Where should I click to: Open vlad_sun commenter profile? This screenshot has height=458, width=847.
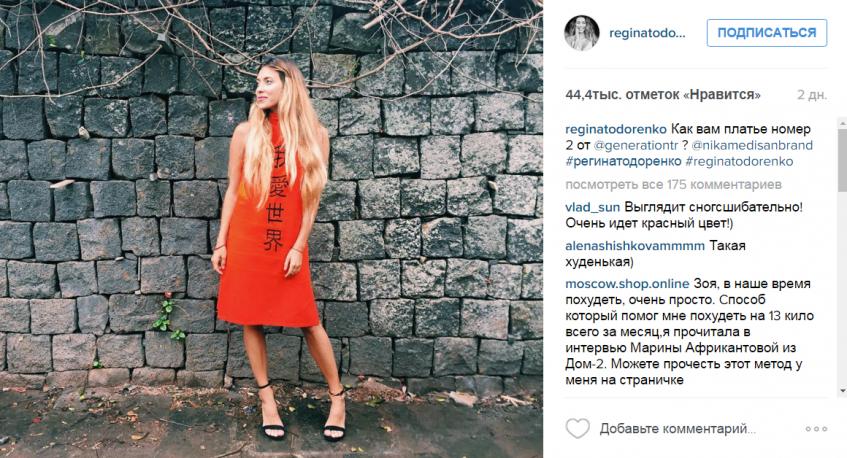tap(593, 207)
